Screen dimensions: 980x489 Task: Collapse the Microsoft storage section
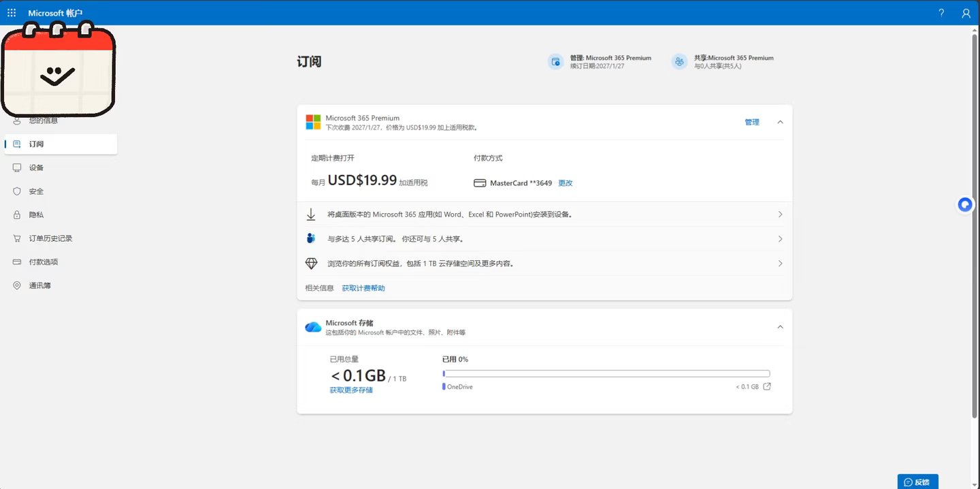(x=780, y=327)
